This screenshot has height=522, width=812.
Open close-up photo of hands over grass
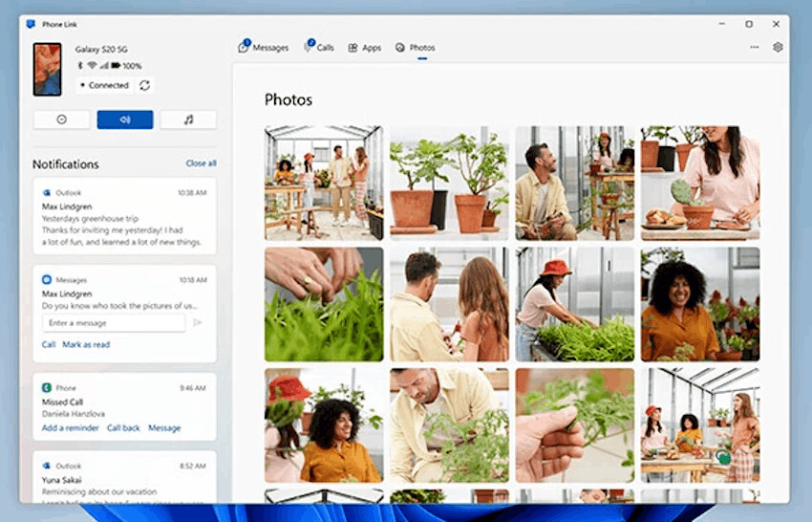(324, 304)
